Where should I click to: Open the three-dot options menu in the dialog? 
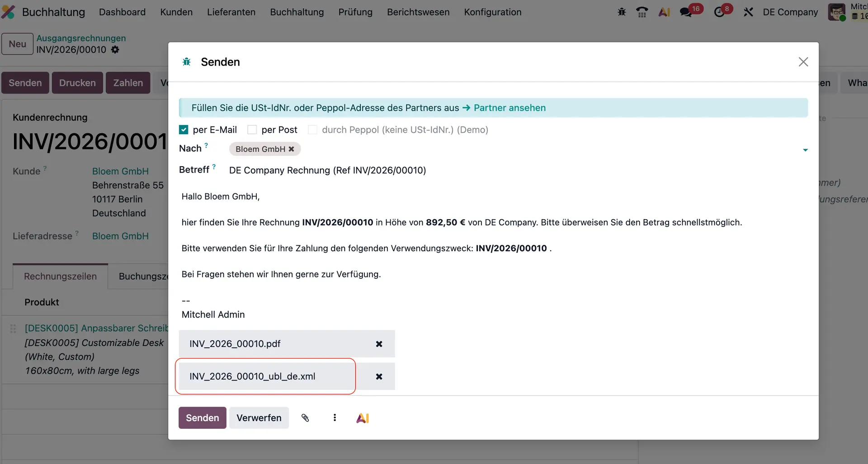tap(335, 418)
